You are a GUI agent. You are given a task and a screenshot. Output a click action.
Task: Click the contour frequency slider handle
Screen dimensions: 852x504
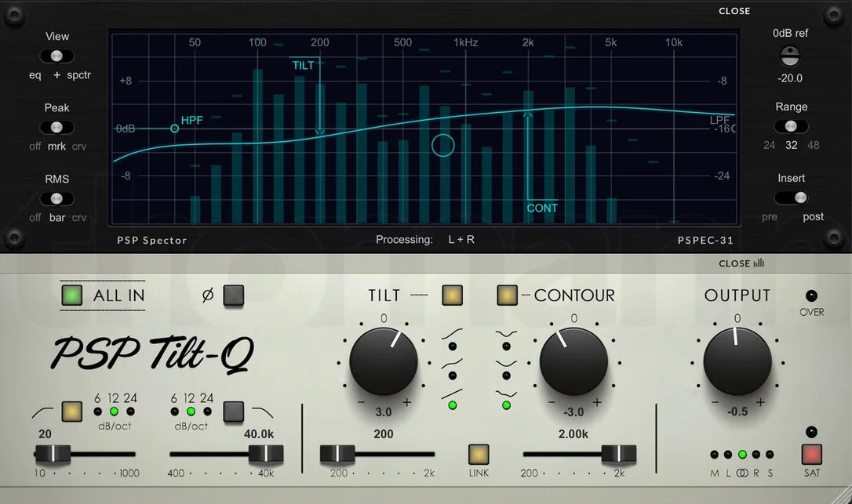coord(618,454)
